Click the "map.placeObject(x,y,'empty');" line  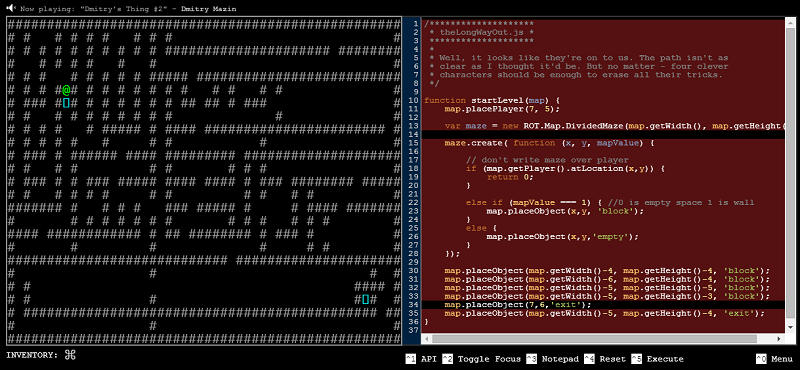tap(563, 237)
